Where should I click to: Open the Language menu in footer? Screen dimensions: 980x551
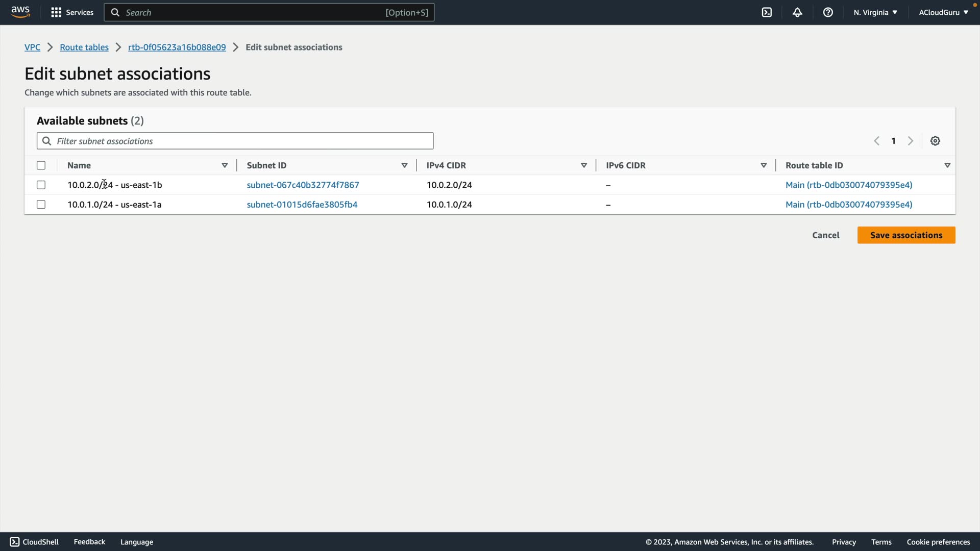click(x=136, y=542)
